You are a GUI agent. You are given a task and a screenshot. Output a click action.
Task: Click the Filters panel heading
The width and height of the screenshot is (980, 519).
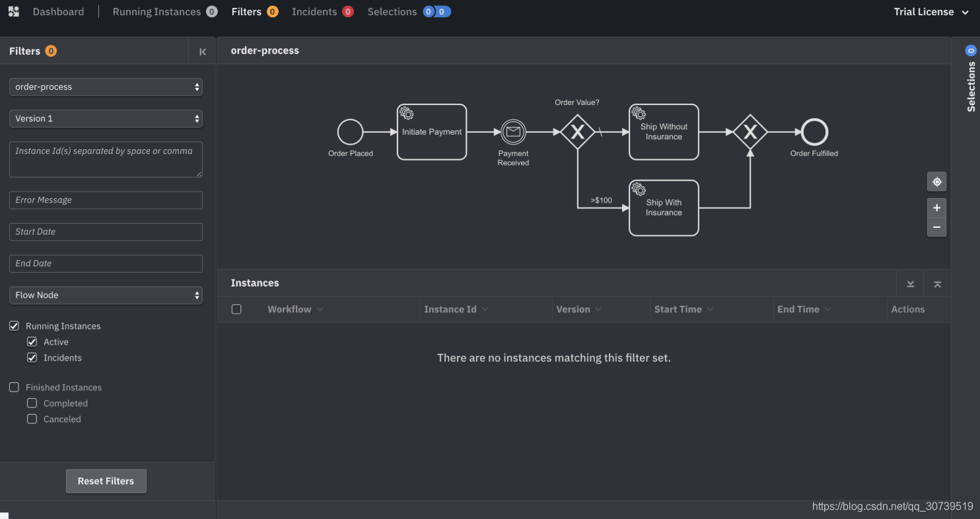coord(24,51)
